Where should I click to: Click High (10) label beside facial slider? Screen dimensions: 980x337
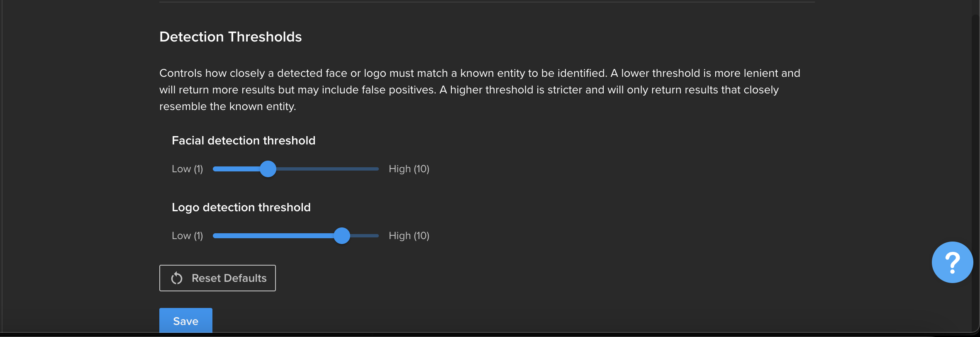[409, 169]
